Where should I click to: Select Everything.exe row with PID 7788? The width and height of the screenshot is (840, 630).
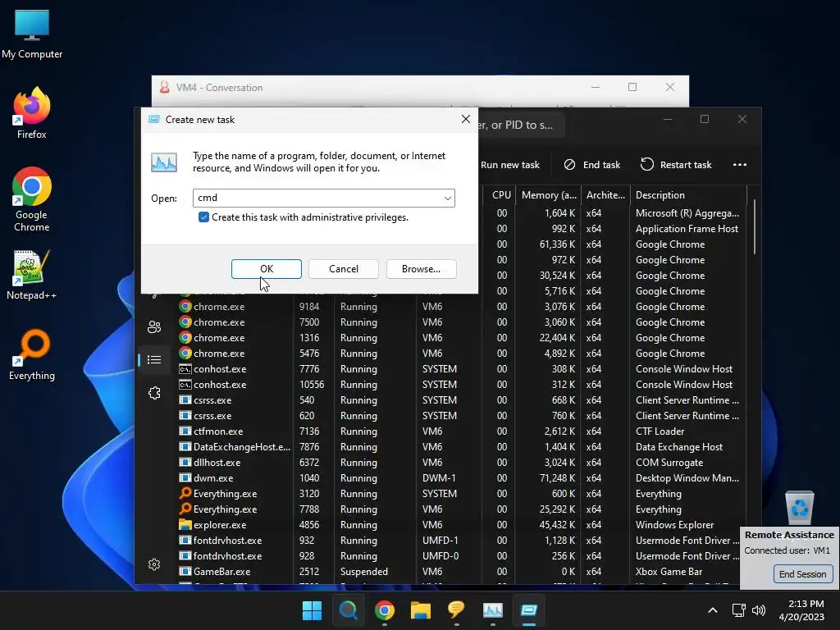pos(461,509)
